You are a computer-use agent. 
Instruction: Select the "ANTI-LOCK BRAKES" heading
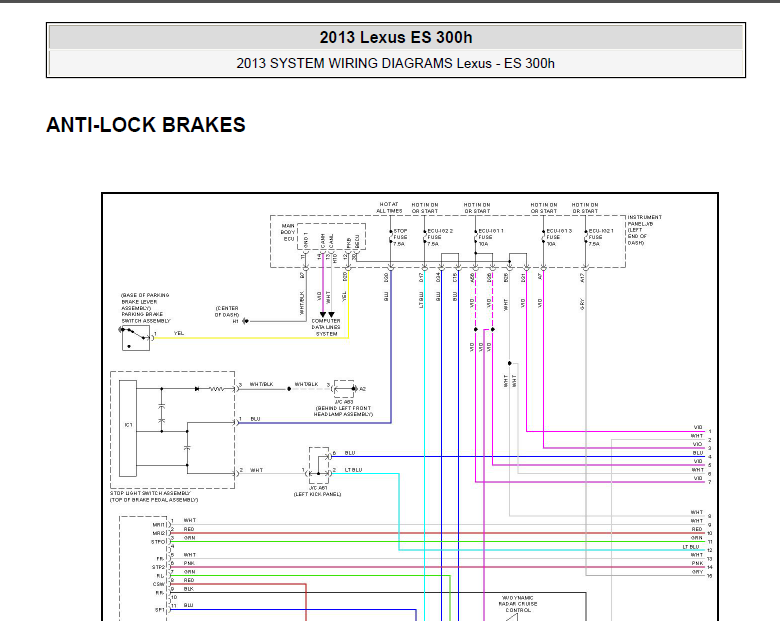[x=146, y=125]
